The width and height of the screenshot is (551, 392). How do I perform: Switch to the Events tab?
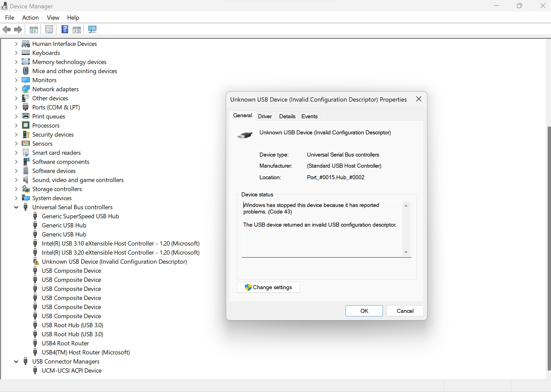(309, 116)
